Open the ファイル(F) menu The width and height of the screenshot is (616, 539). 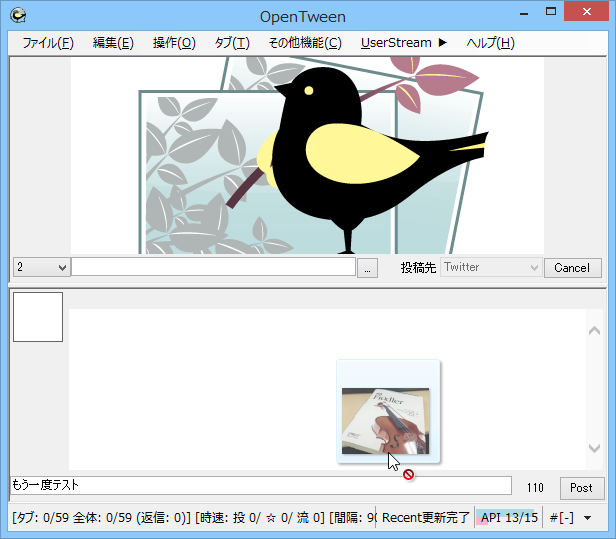(x=48, y=43)
